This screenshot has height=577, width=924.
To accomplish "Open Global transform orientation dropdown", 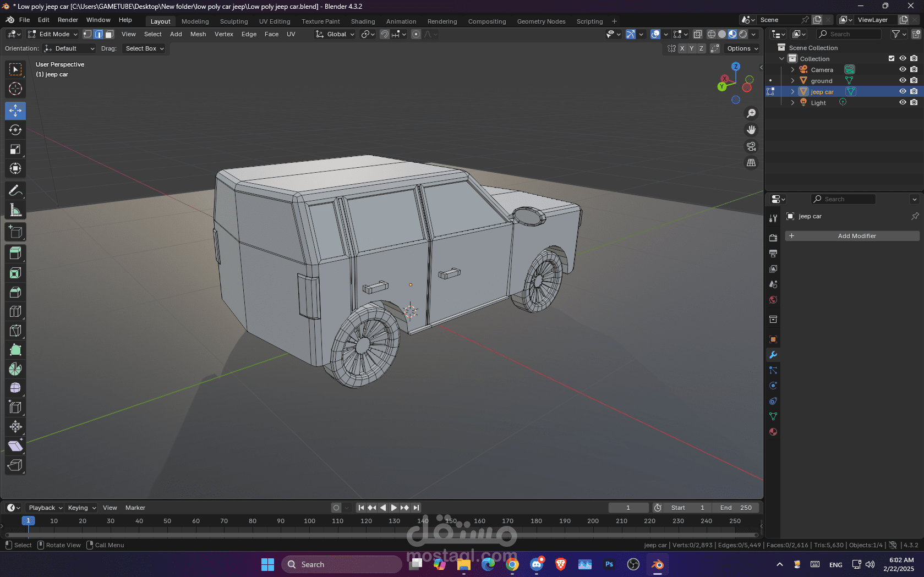I will [335, 34].
